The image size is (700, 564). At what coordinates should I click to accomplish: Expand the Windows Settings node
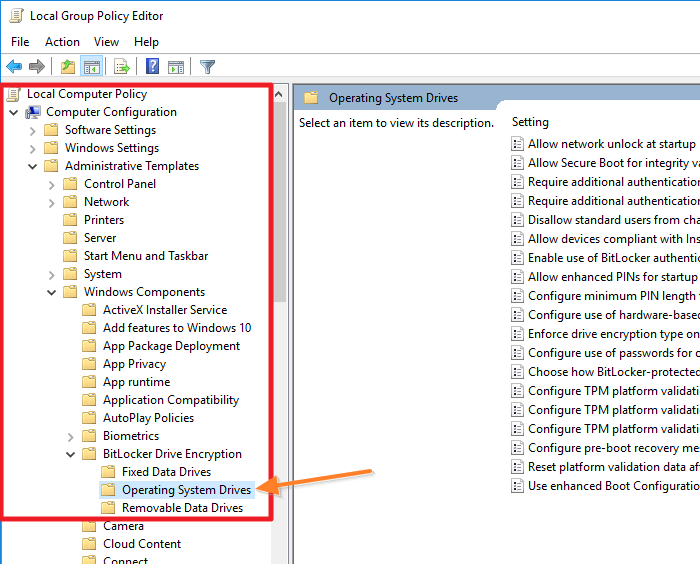pos(33,149)
